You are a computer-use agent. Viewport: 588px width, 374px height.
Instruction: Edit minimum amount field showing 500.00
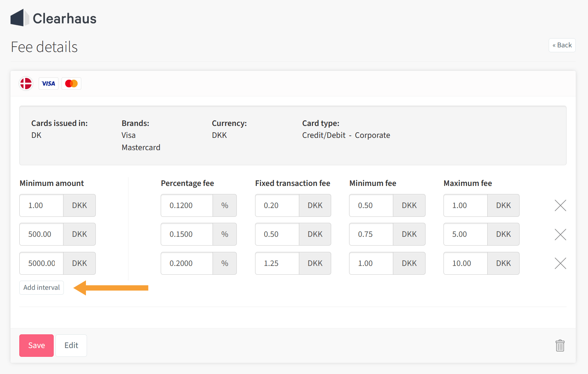(41, 234)
